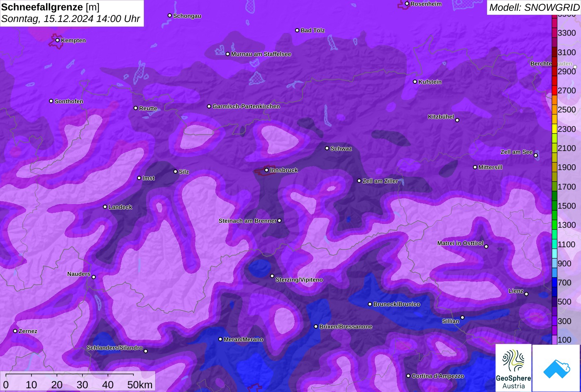Click the "50km" scale bar label
Viewport: 581px width, 392px height.
click(140, 385)
